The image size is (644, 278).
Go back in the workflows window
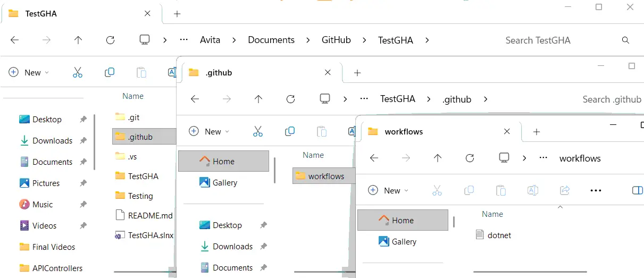click(x=374, y=158)
